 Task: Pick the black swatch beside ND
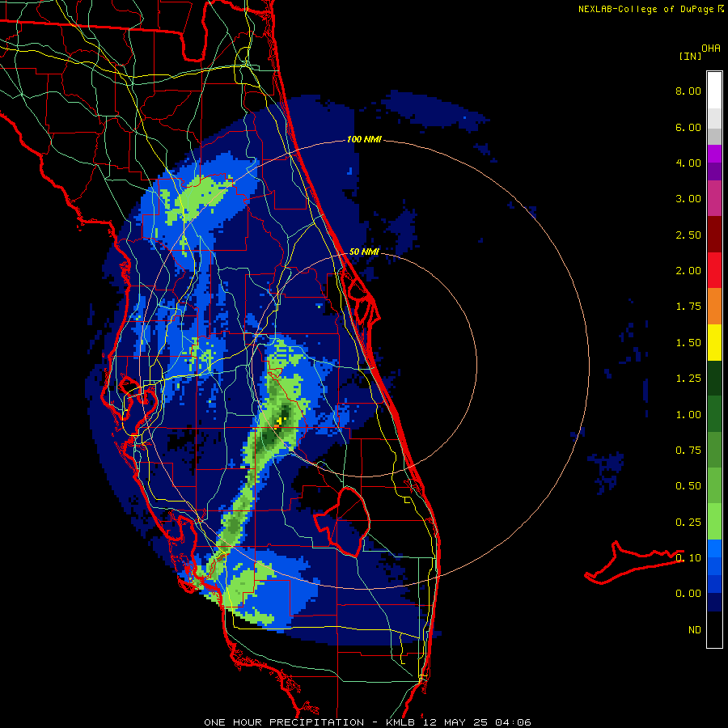[714, 629]
